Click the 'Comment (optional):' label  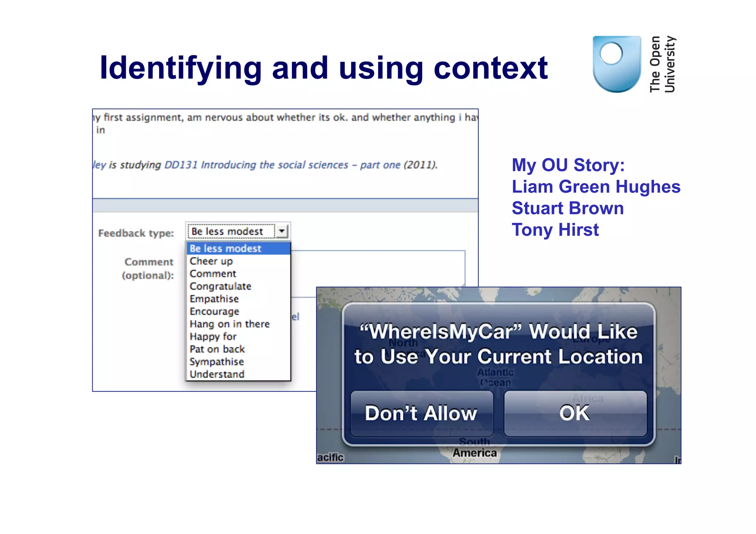tap(148, 269)
